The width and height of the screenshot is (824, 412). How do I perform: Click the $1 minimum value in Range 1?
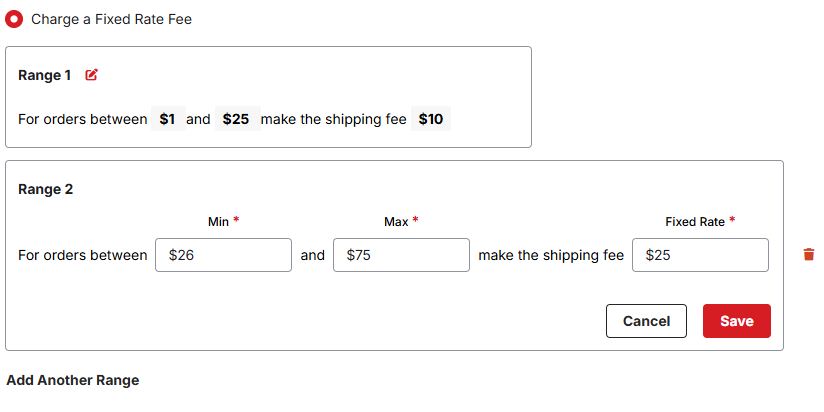point(167,119)
